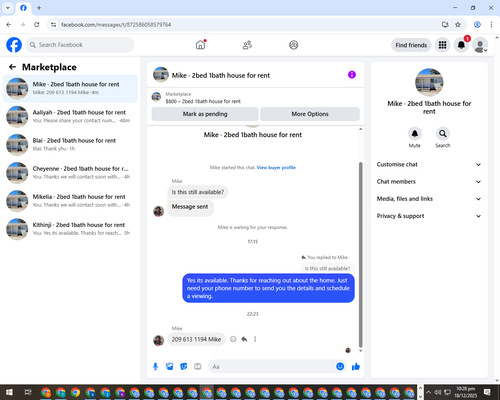Open a new browser tab
This screenshot has height=400, width=500.
coord(39,8)
